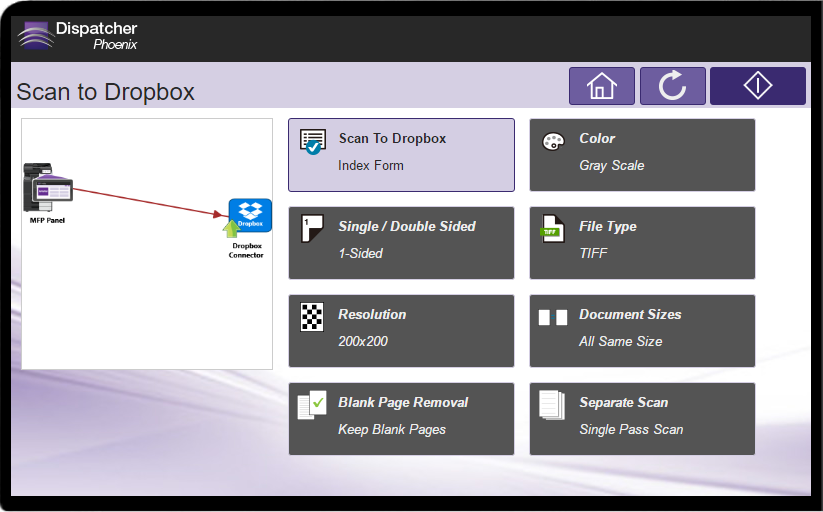Open the Blank Page Removal tile

[401, 419]
